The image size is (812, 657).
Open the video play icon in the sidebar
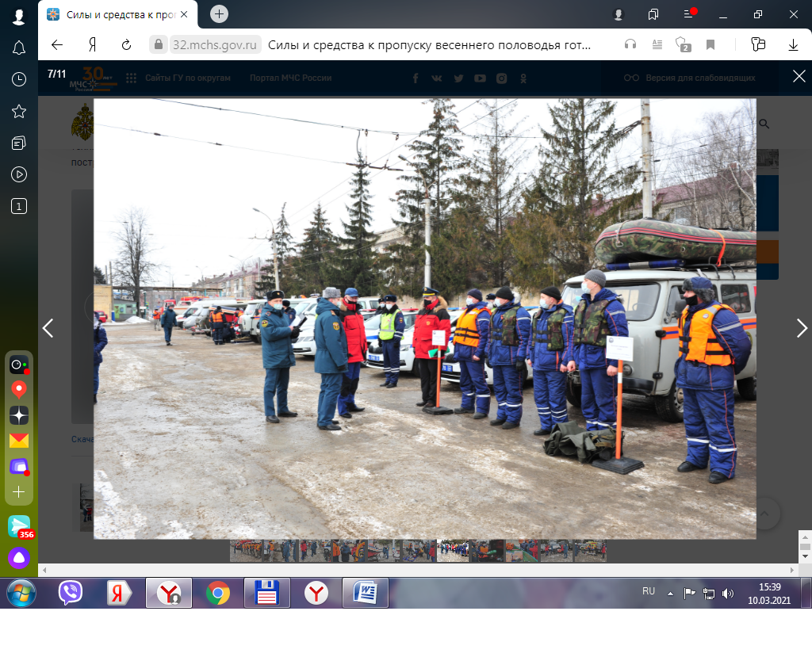point(19,174)
